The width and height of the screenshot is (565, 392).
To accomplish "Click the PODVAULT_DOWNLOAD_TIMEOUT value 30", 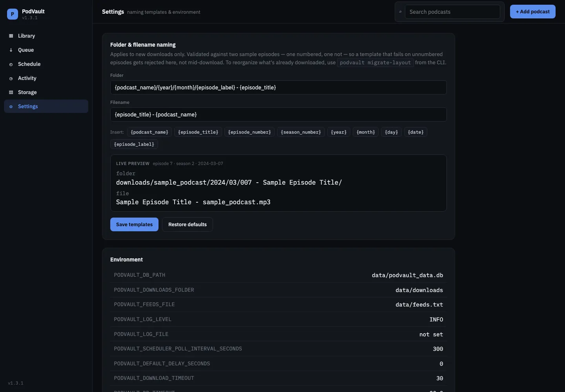I will point(440,378).
